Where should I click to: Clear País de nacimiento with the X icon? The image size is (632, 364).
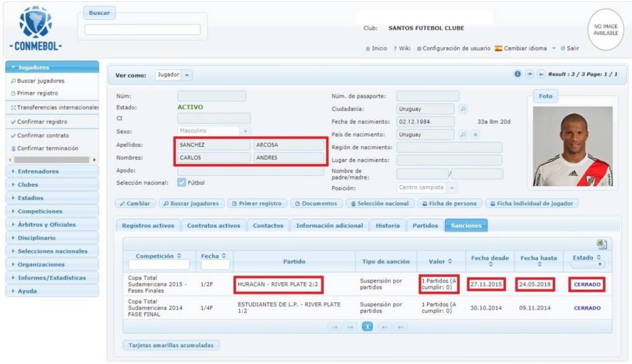(x=475, y=134)
